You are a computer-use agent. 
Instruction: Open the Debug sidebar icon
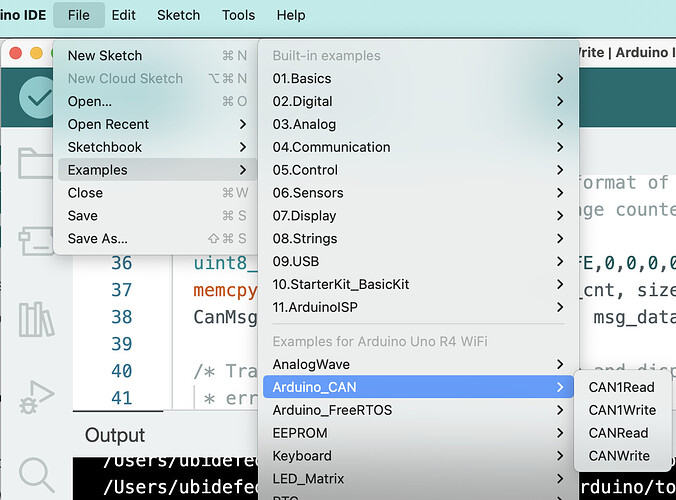point(37,397)
